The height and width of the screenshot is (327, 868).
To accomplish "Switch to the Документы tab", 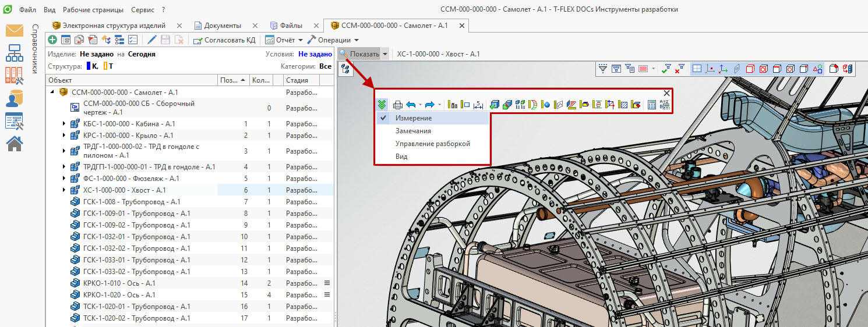I will [x=222, y=26].
